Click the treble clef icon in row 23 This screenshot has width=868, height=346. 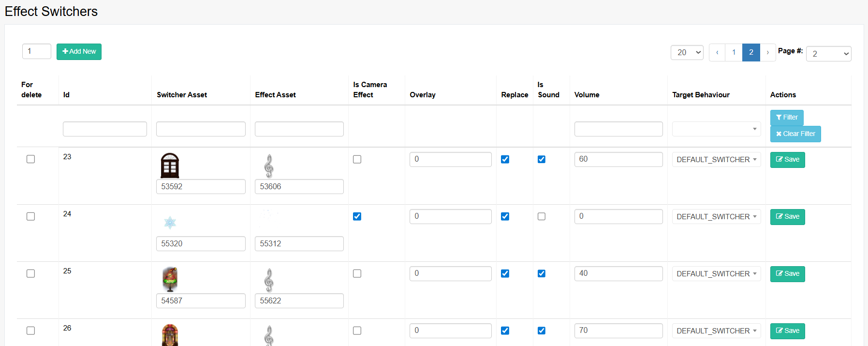(x=269, y=166)
